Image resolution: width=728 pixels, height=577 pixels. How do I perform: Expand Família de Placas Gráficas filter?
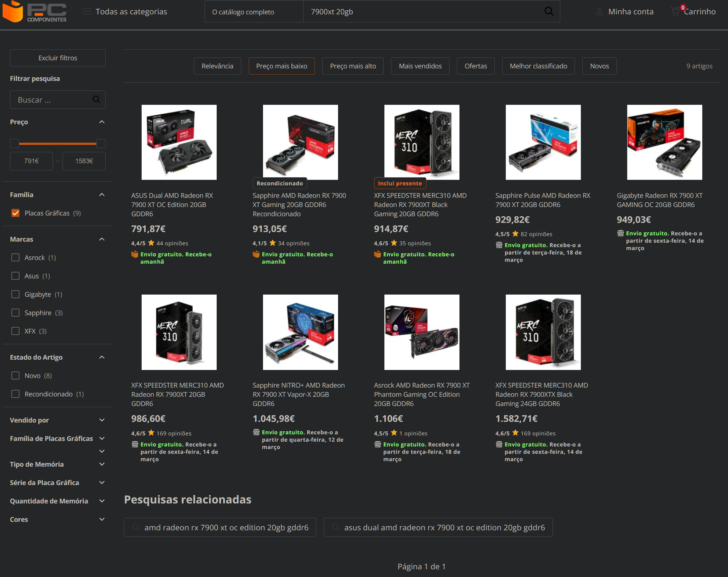(102, 438)
